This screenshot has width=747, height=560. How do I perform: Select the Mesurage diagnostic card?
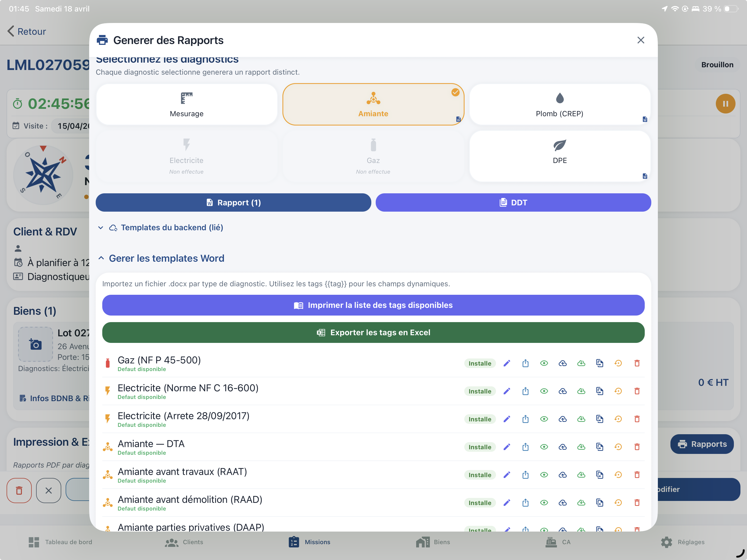[x=186, y=105]
